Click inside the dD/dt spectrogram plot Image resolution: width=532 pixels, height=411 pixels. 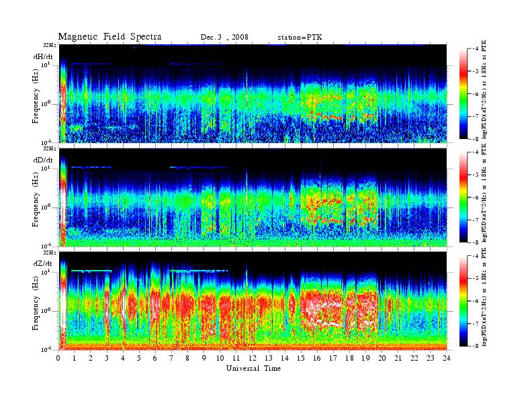tap(253, 197)
